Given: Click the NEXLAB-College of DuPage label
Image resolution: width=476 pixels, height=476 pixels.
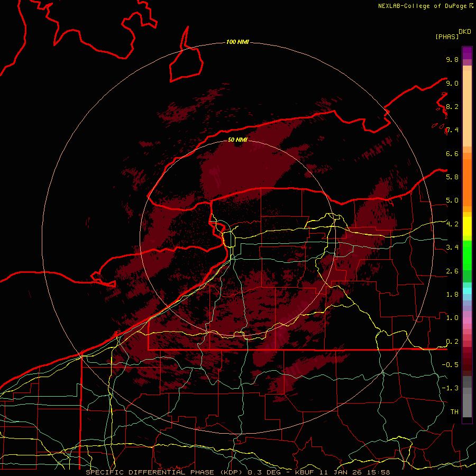Looking at the screenshot, I should (422, 6).
